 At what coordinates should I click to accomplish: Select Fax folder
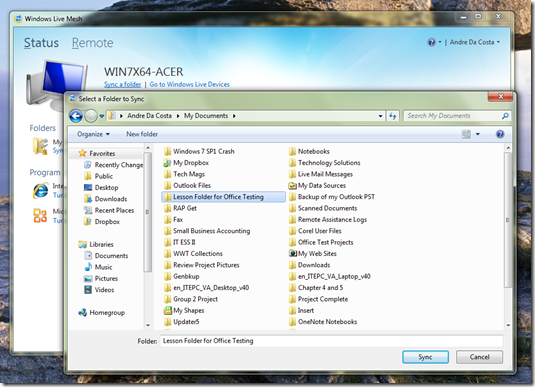(x=173, y=219)
